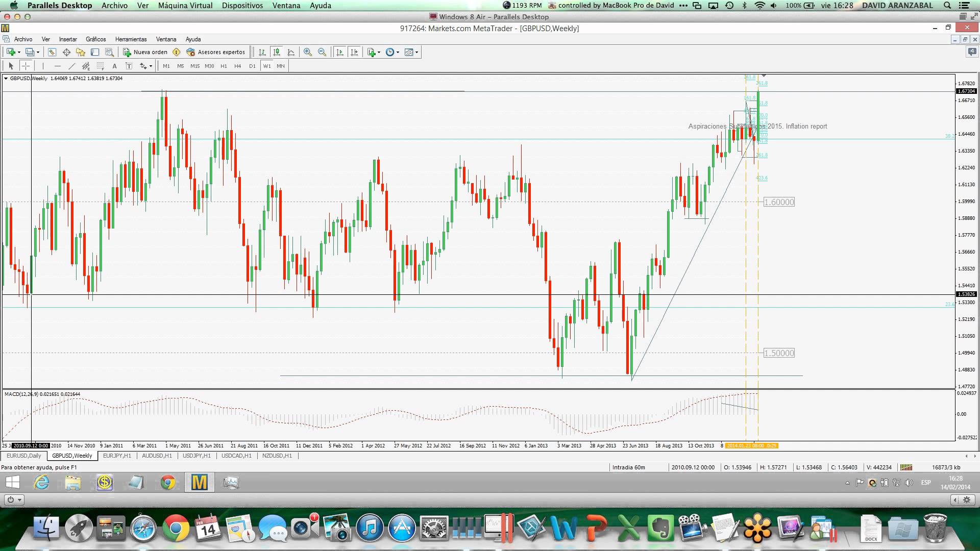Draw a vertical line tool

click(x=43, y=66)
